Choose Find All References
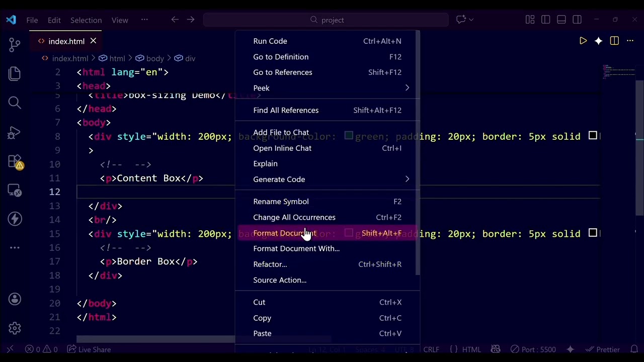The image size is (644, 362). coord(328,110)
